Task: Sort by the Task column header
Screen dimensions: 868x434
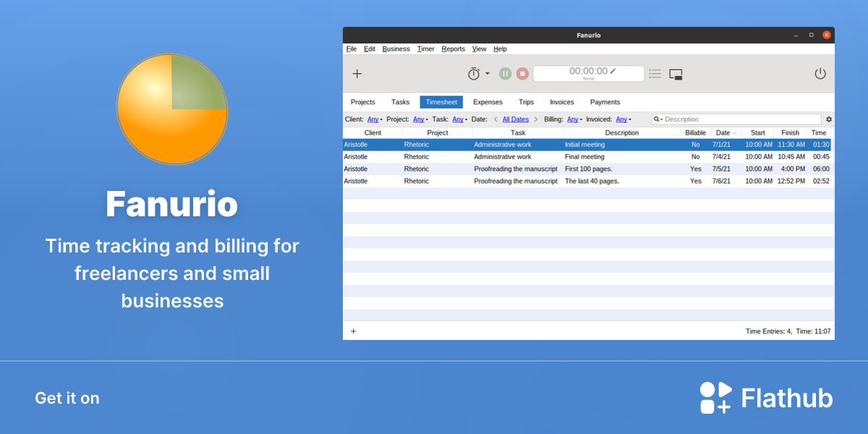Action: click(518, 133)
